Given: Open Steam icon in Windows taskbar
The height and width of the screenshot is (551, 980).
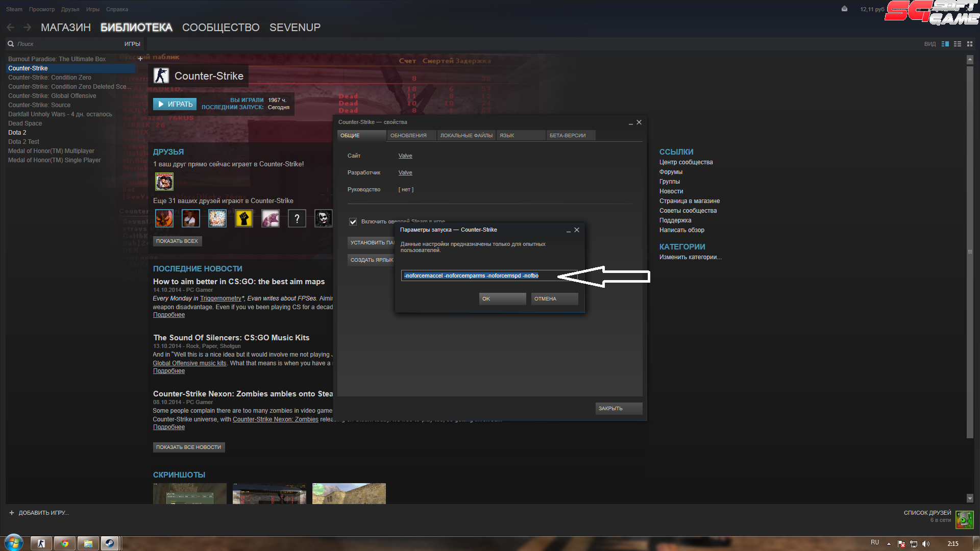Looking at the screenshot, I should [x=109, y=543].
